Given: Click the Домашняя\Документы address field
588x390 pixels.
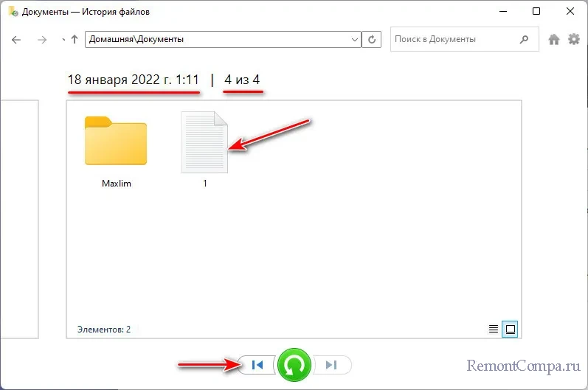Looking at the screenshot, I should (214, 40).
